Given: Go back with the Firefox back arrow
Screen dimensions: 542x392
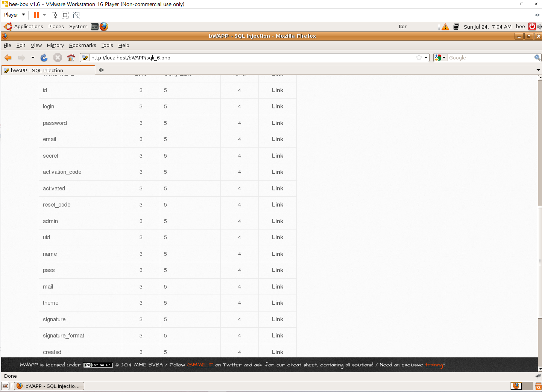Looking at the screenshot, I should click(8, 58).
